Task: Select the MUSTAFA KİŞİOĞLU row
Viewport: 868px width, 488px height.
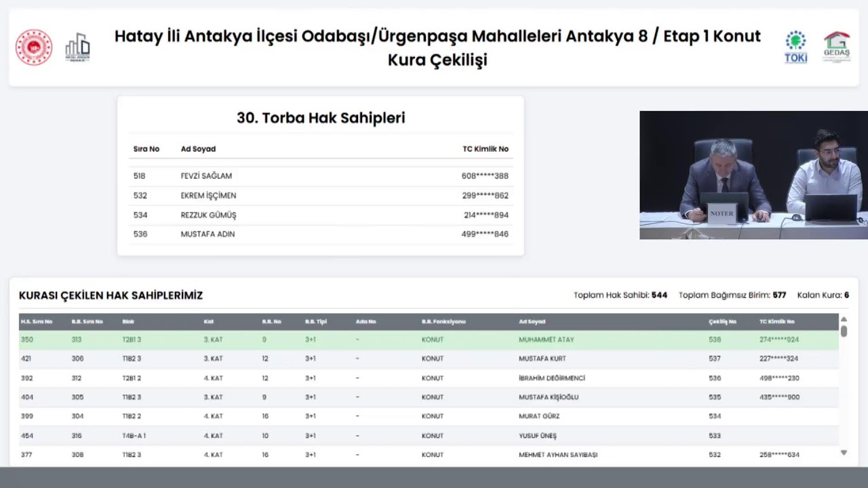Action: point(429,397)
